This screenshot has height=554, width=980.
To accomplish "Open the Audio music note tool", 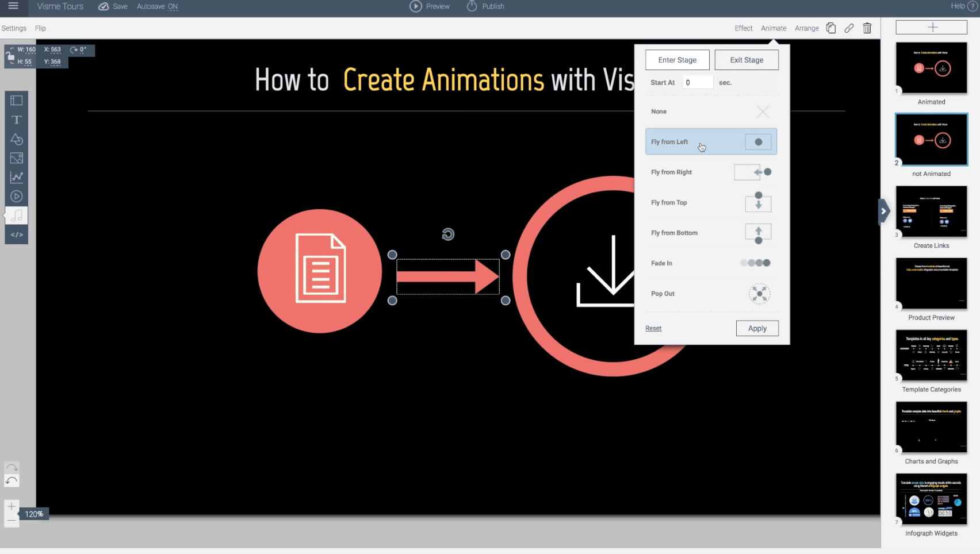I will [17, 216].
